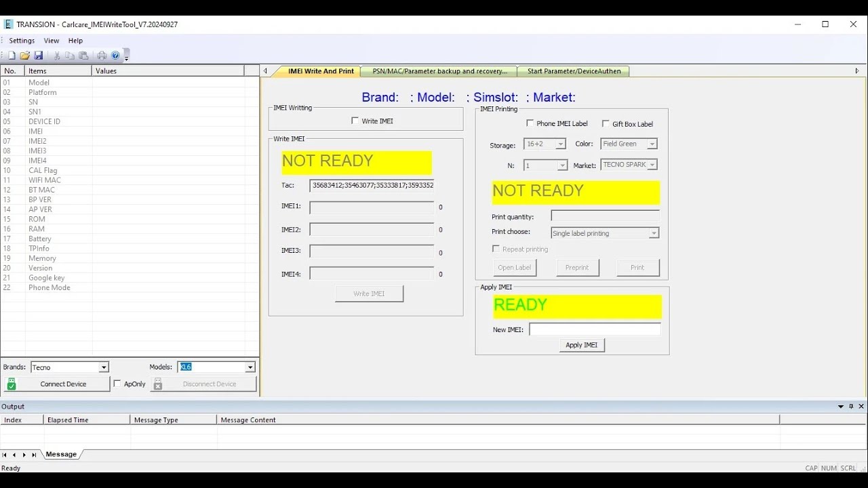Click the New IMEI input field
This screenshot has width=868, height=488.
[x=595, y=329]
